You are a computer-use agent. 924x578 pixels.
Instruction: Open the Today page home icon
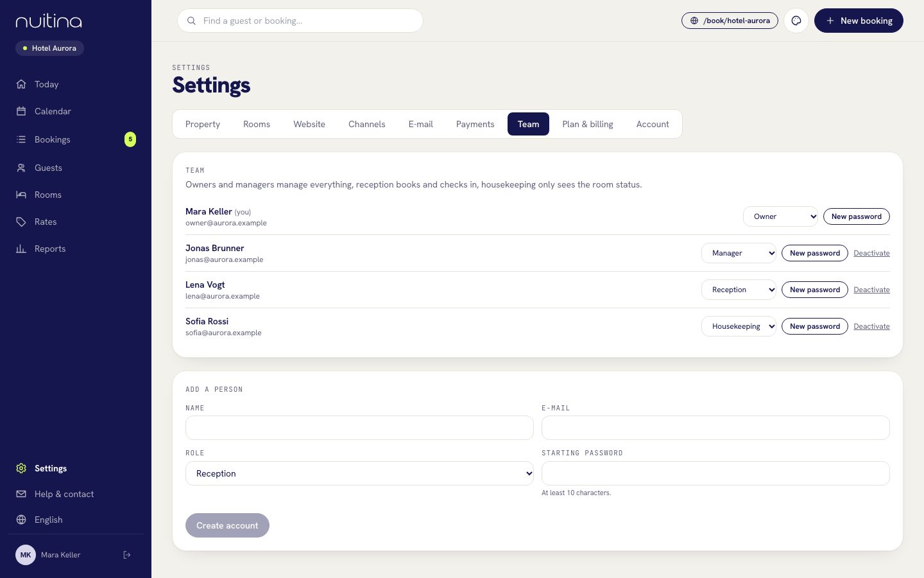coord(21,84)
